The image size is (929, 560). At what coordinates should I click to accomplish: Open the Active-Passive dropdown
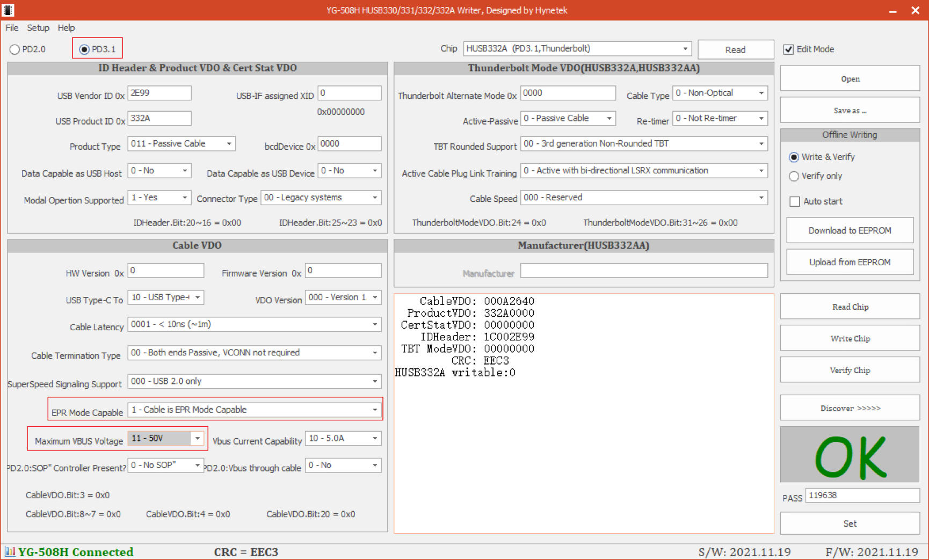click(x=609, y=118)
